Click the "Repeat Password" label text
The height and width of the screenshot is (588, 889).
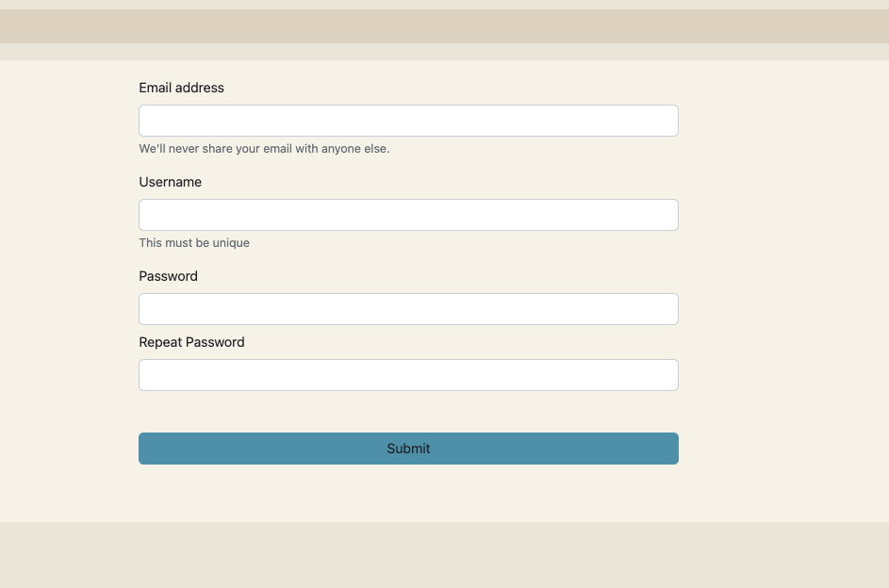click(x=191, y=342)
